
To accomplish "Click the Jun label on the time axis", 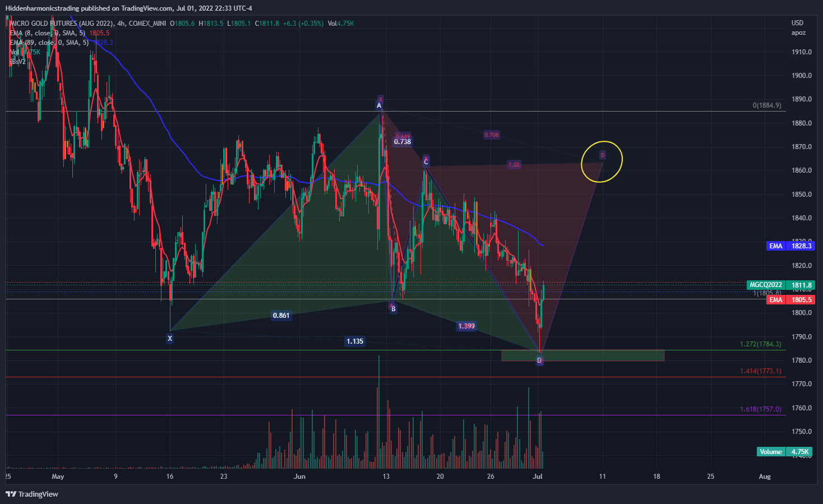I will coord(300,477).
